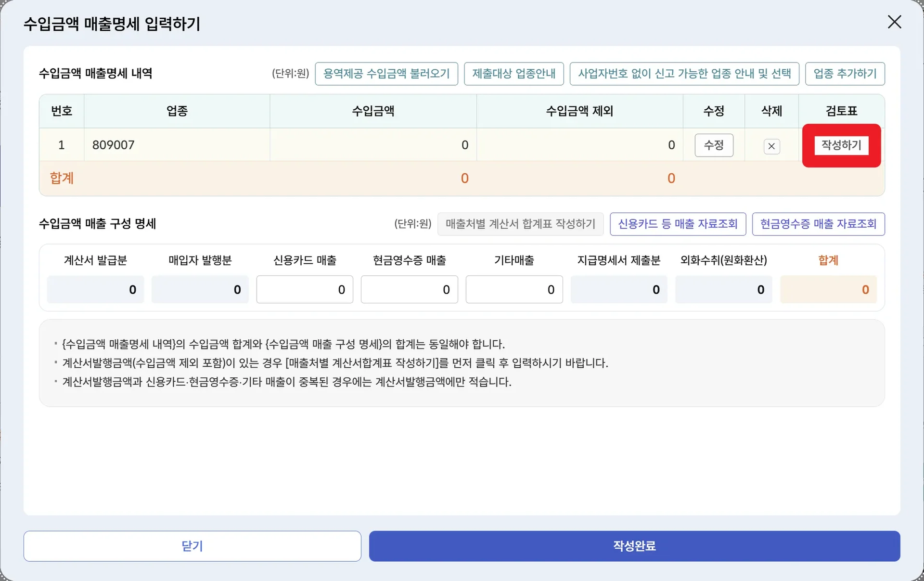Image resolution: width=924 pixels, height=581 pixels.
Task: Focus the 기타매출 input field
Action: 514,289
